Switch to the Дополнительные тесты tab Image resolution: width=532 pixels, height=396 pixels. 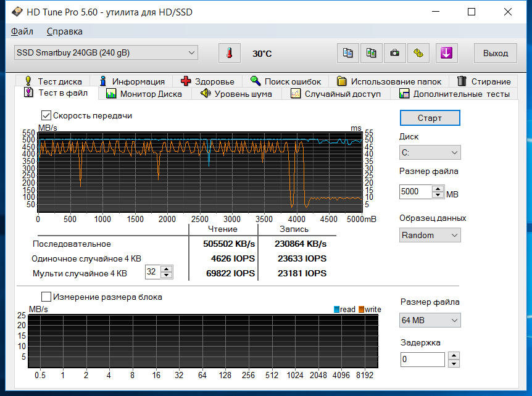[x=454, y=94]
